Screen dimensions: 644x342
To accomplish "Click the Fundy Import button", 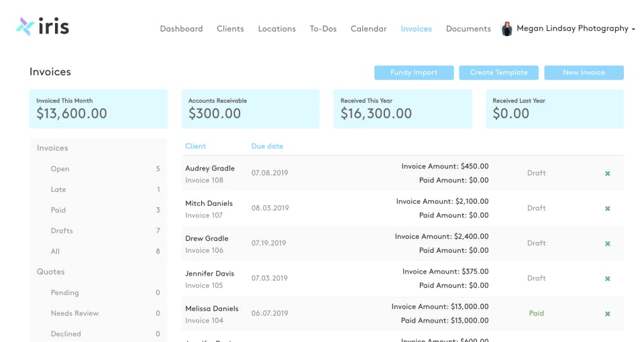I will click(414, 72).
